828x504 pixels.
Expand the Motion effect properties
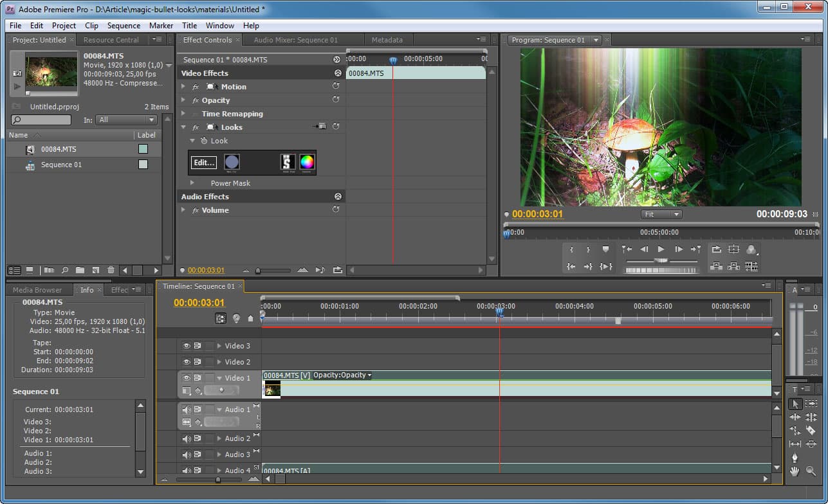click(183, 87)
